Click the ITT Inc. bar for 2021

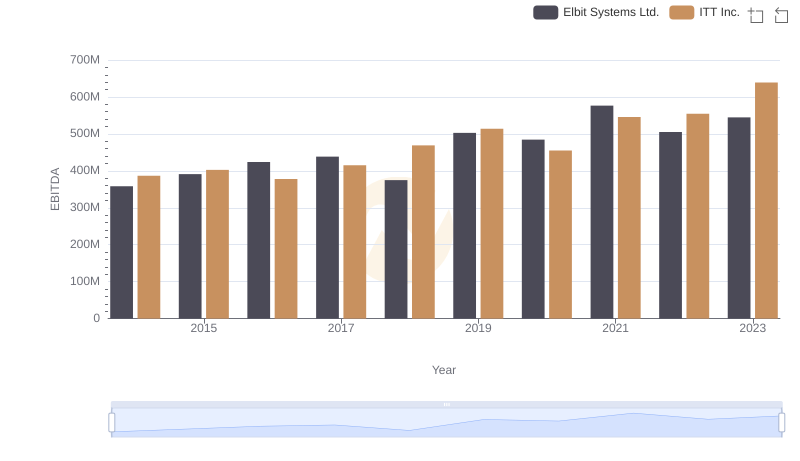click(x=629, y=218)
